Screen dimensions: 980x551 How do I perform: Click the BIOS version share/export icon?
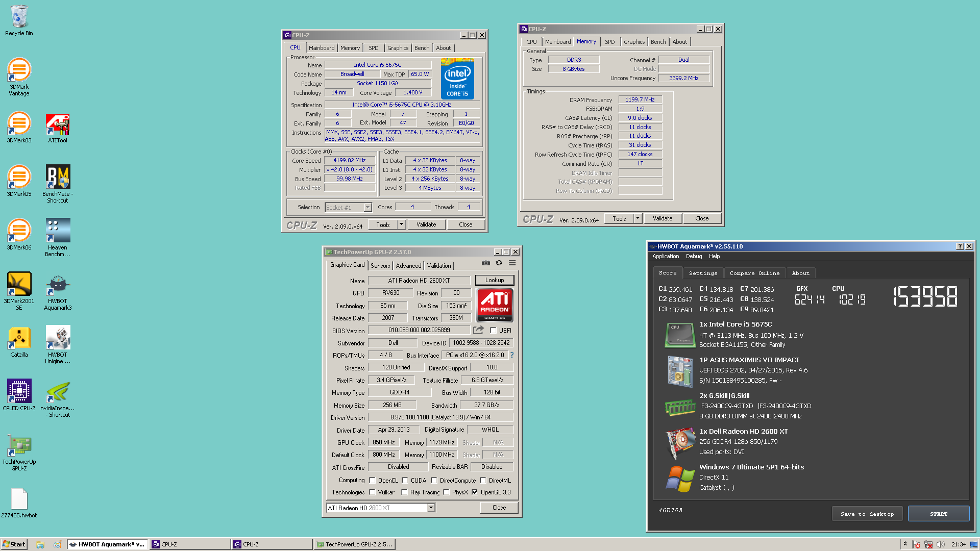tap(478, 330)
